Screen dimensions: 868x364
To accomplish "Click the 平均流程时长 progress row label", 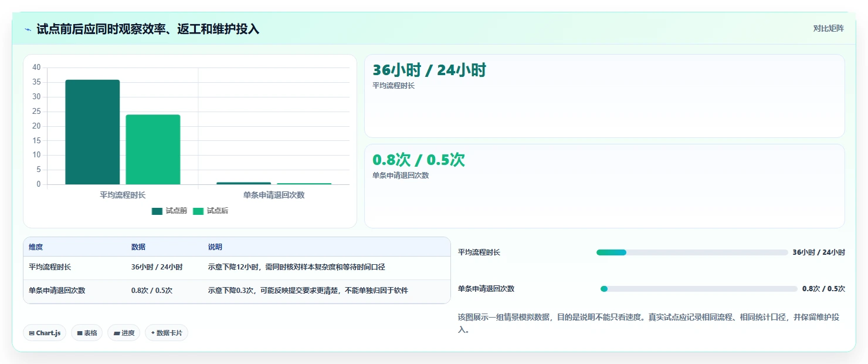I will [479, 252].
